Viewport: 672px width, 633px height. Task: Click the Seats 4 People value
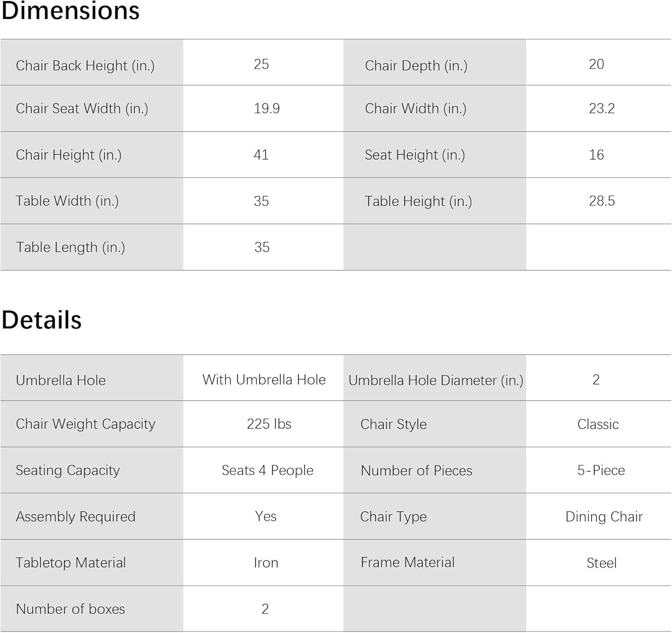point(267,470)
